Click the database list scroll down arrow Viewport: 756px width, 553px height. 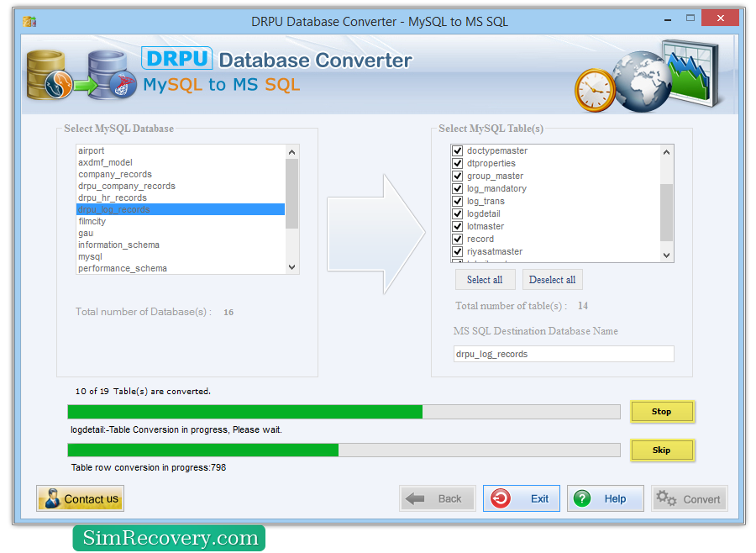click(291, 267)
